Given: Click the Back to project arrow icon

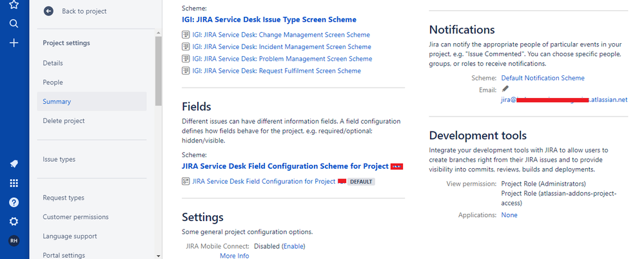Looking at the screenshot, I should coord(48,11).
